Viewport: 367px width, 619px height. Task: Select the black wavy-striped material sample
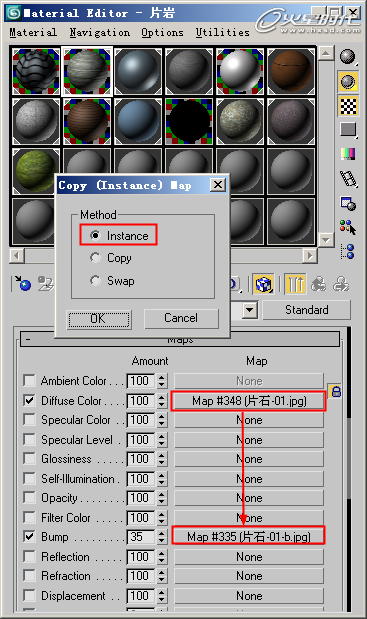pyautogui.click(x=36, y=71)
